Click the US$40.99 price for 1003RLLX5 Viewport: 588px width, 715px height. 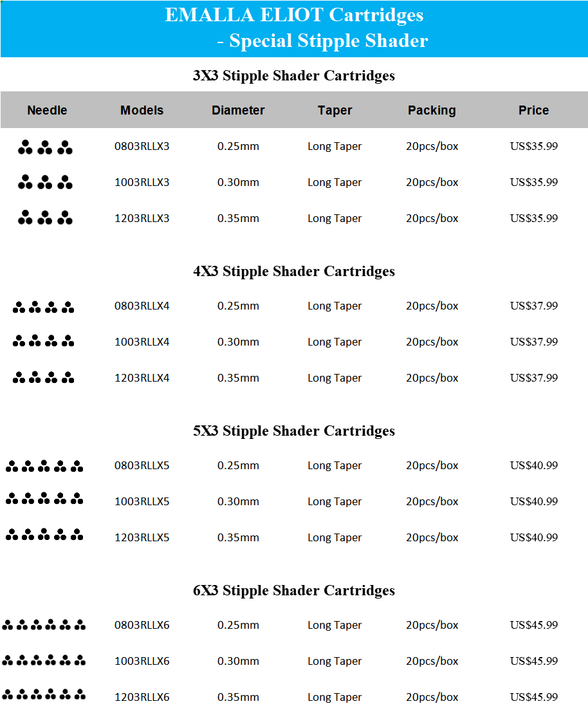(x=534, y=501)
